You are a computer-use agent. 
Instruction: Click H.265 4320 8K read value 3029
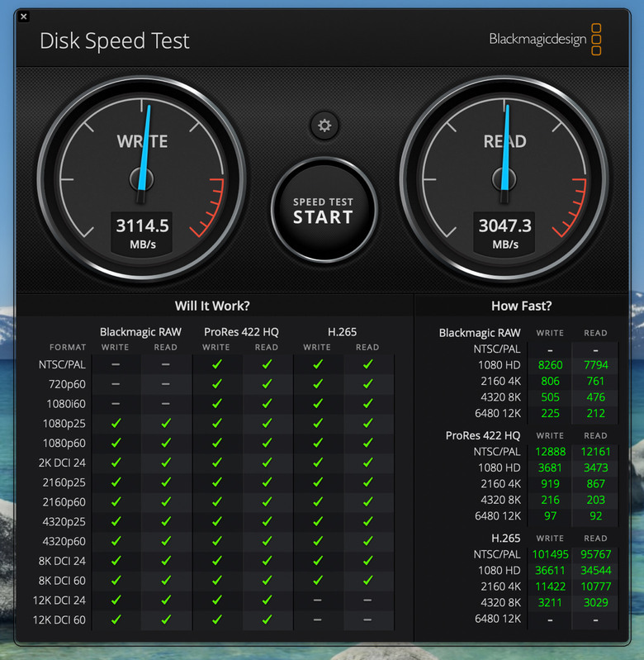[x=595, y=602]
